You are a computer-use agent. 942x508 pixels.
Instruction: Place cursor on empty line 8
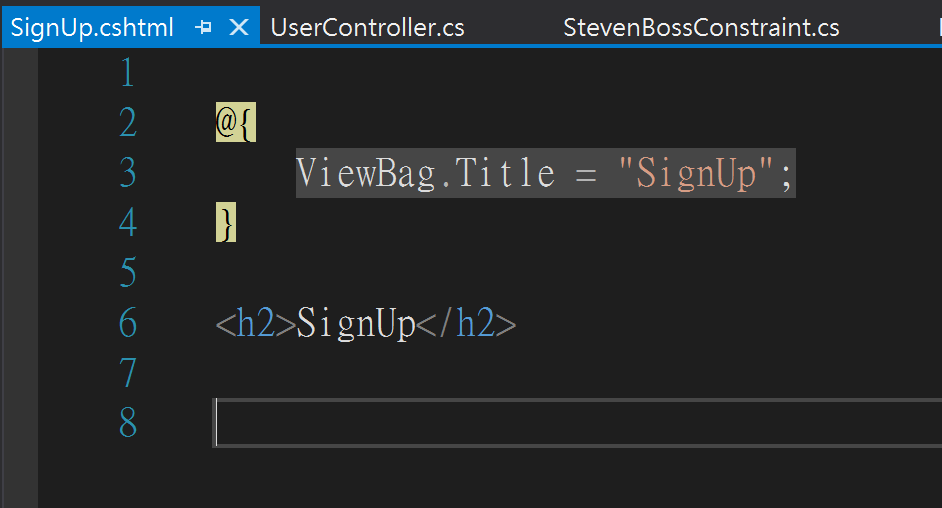pyautogui.click(x=500, y=424)
